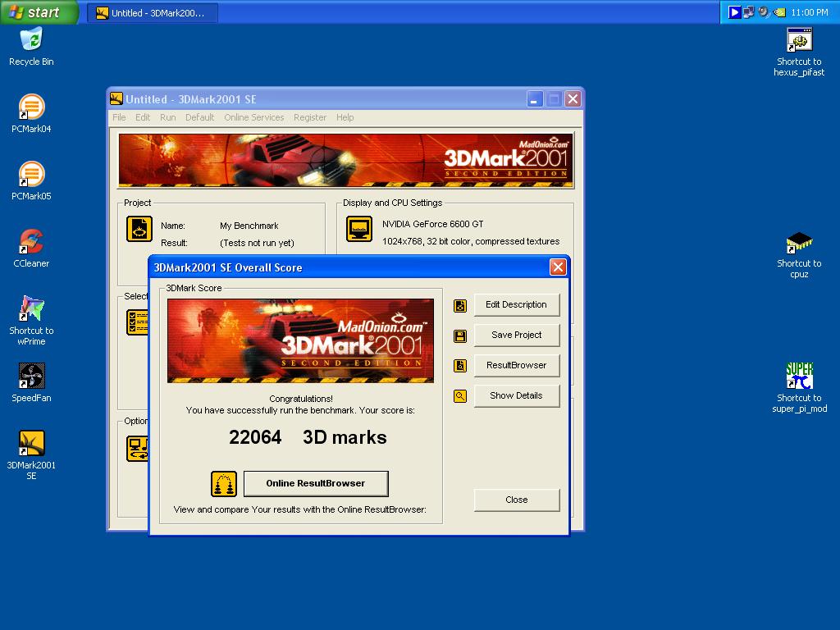Click the Edit Description document icon

[460, 306]
